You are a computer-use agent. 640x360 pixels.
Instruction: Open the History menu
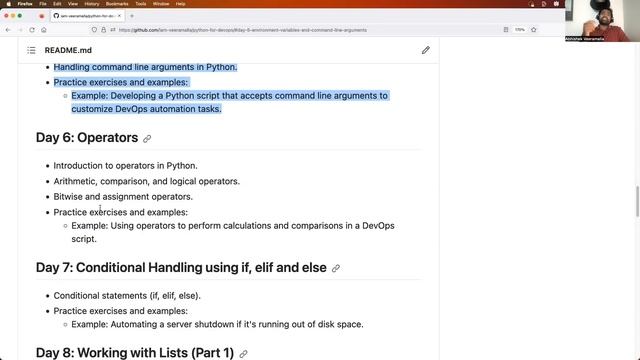point(92,4)
